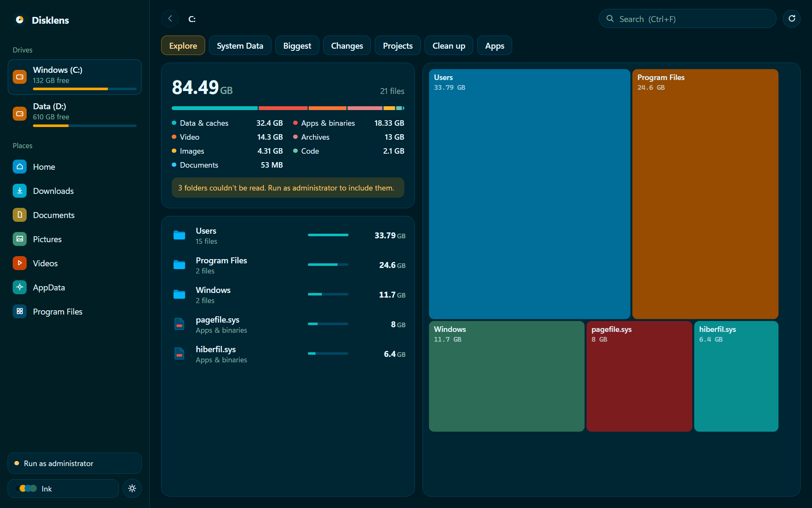Click the Downloads arrow icon
Viewport: 812px width, 508px height.
coord(19,191)
